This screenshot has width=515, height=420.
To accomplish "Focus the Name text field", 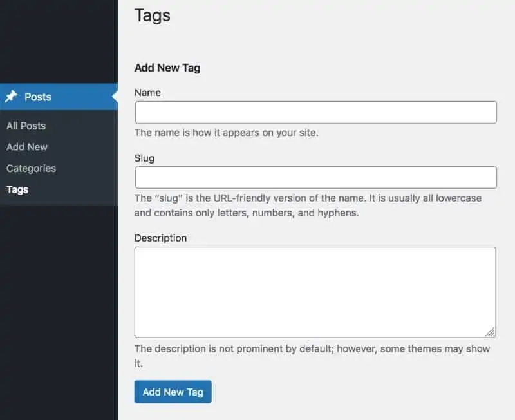I will click(315, 112).
